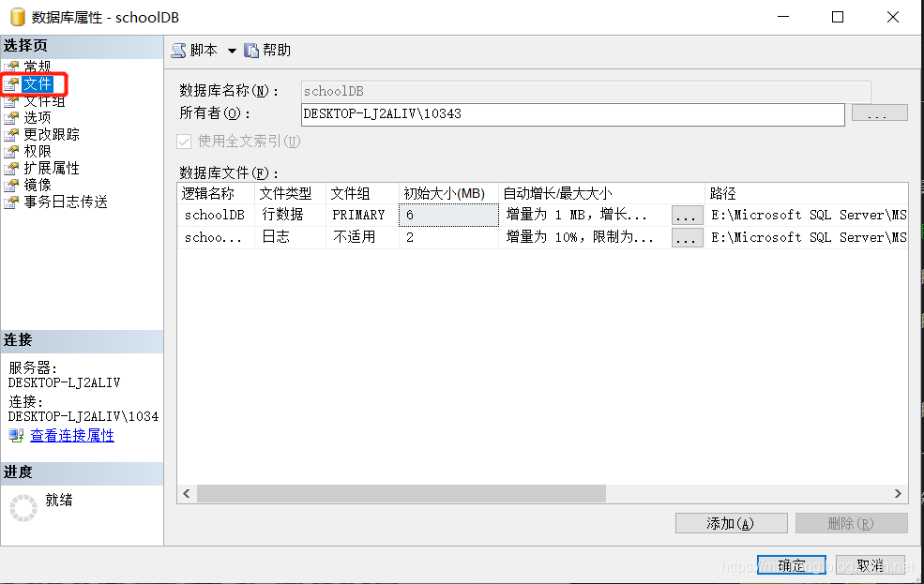Viewport: 924px width, 584px height.
Task: Select the 不适用 filegroup cell
Action: 362,237
